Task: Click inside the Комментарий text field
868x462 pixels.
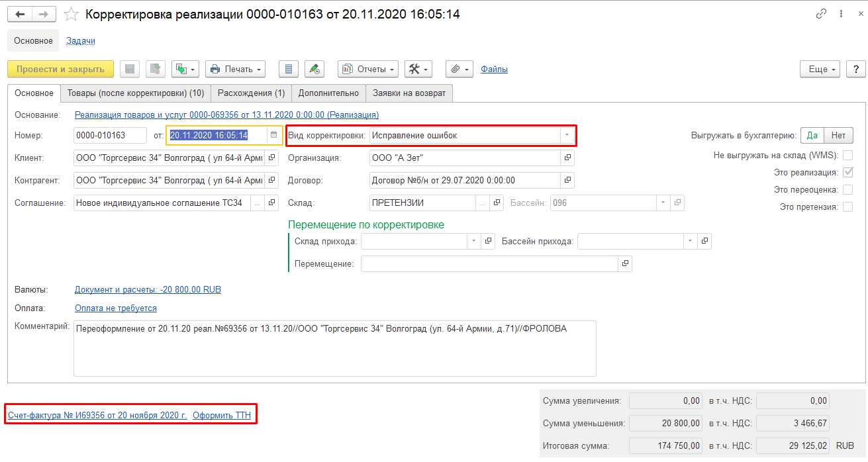Action: click(x=334, y=348)
